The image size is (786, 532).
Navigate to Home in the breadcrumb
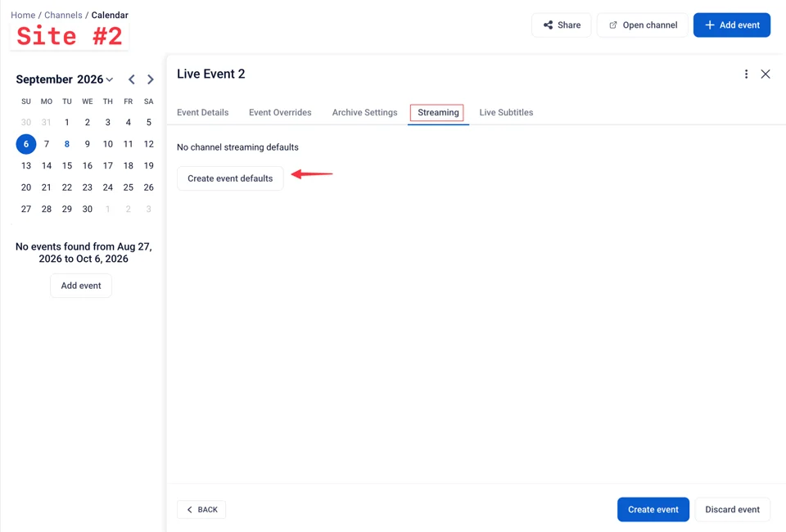(x=23, y=15)
